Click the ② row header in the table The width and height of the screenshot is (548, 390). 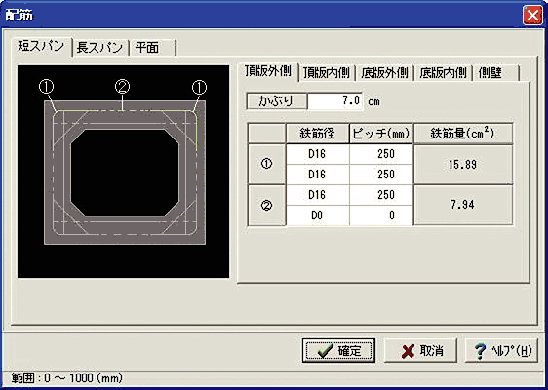point(267,205)
